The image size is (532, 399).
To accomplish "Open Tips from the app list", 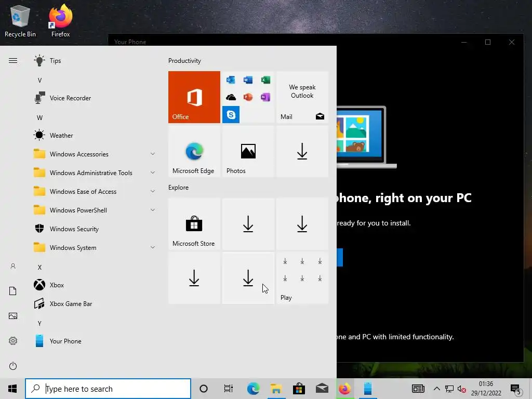I will coord(95,61).
